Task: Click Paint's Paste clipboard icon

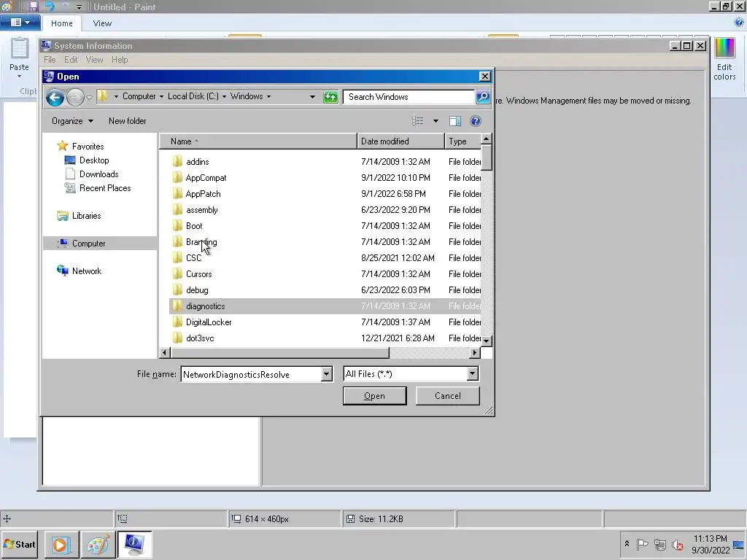Action: click(x=20, y=49)
